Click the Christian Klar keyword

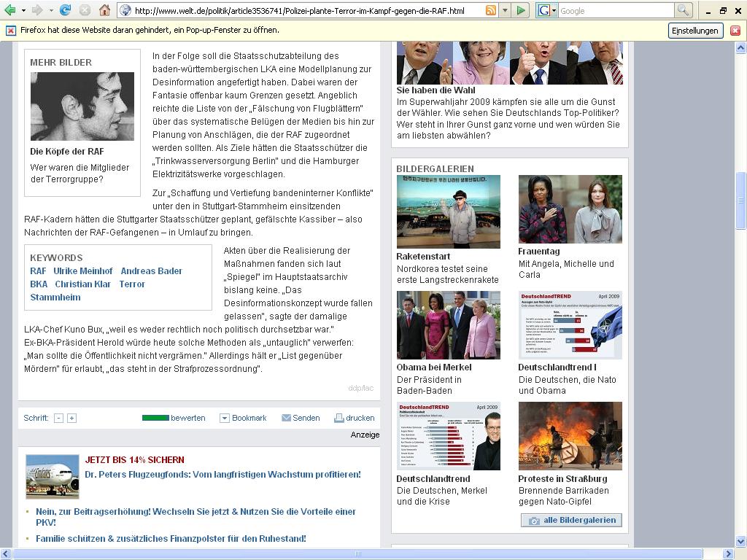83,284
